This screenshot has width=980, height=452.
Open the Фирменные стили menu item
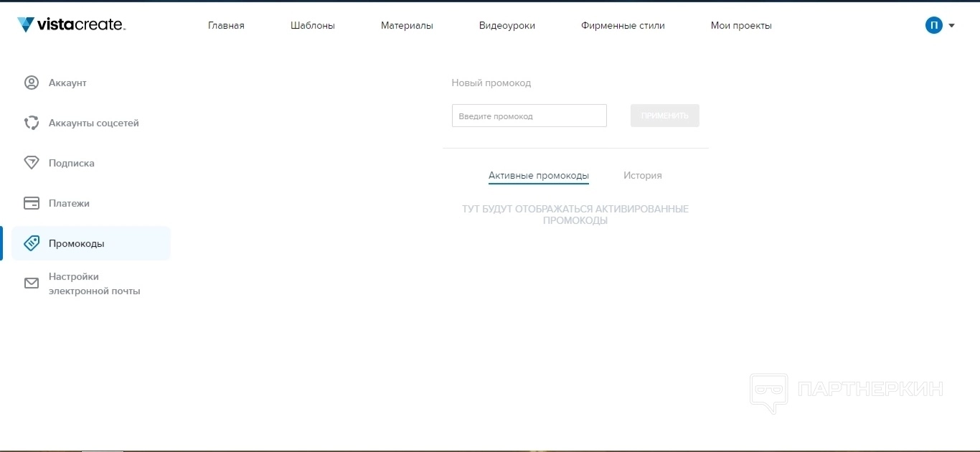coord(623,25)
